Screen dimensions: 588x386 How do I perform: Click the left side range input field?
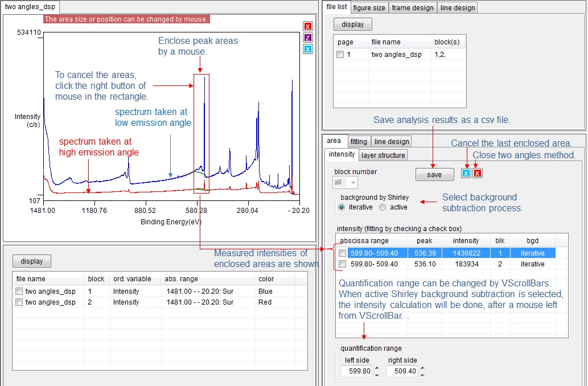coord(357,371)
